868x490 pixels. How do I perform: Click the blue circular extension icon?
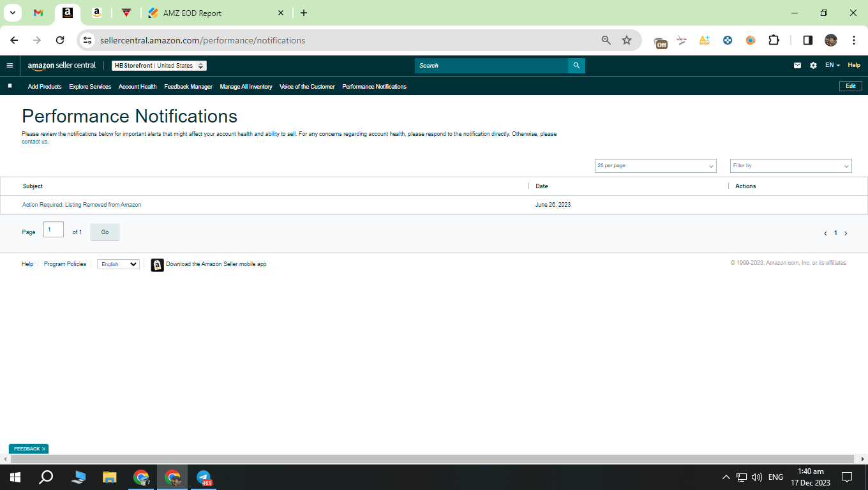(728, 40)
